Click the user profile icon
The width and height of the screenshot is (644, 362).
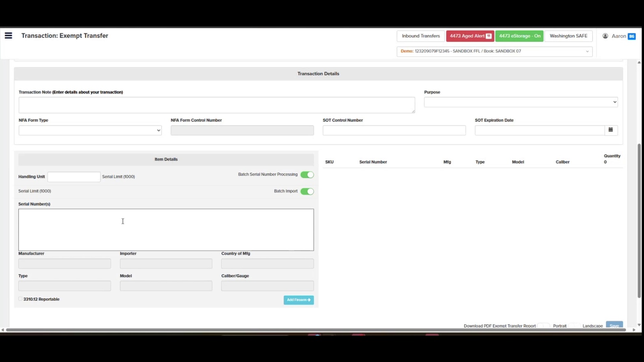pos(605,36)
